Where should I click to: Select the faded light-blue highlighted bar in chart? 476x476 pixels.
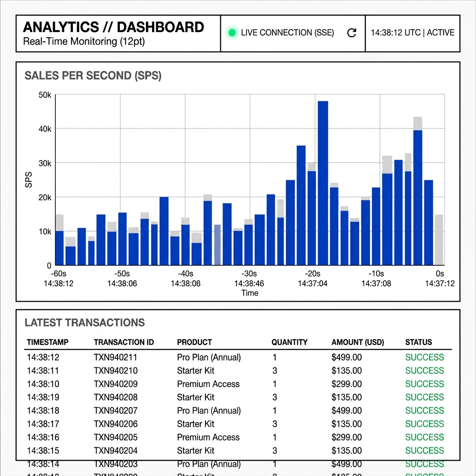218,245
